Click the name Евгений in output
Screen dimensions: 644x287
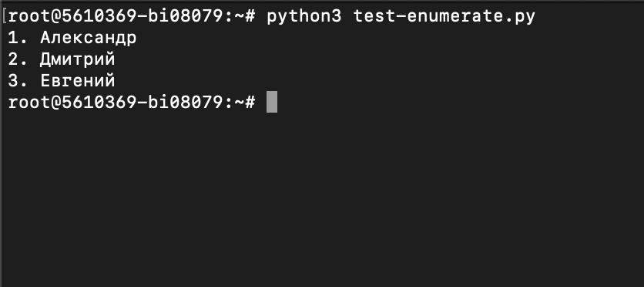(78, 81)
